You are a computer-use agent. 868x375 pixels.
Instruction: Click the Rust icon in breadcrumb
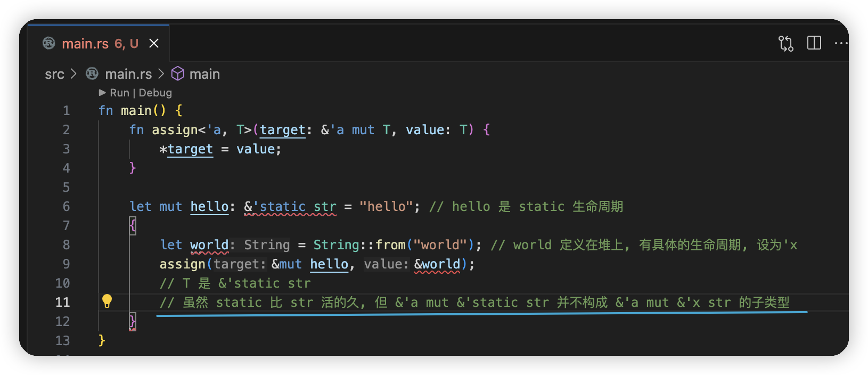tap(92, 74)
